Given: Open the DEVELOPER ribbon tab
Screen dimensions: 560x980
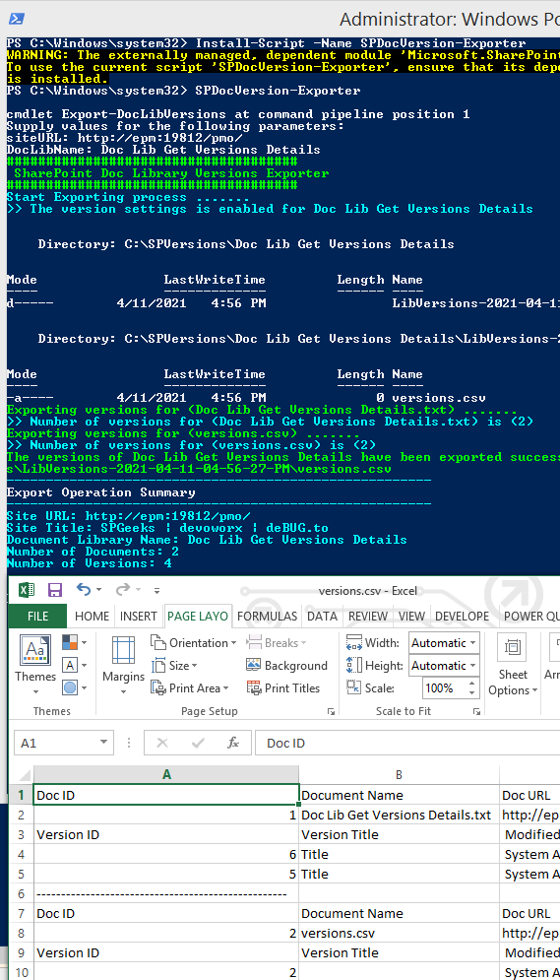Looking at the screenshot, I should point(462,617).
